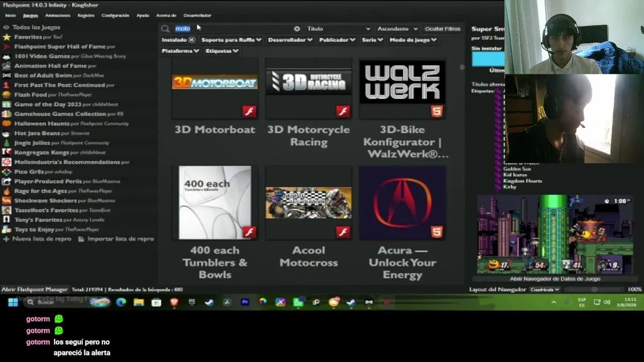Screen dimensions: 644x362
Task: Click the Animation Hall of Fame icon
Action: click(x=7, y=66)
